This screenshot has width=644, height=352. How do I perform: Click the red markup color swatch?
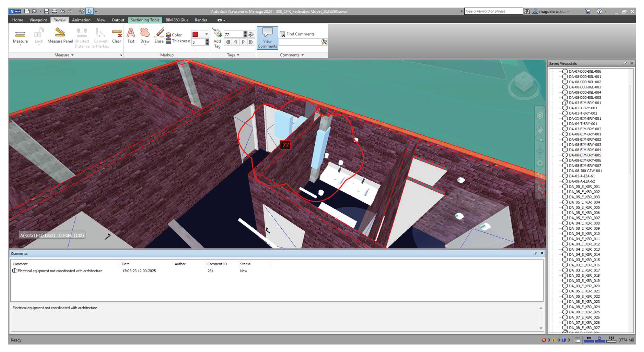pos(195,34)
